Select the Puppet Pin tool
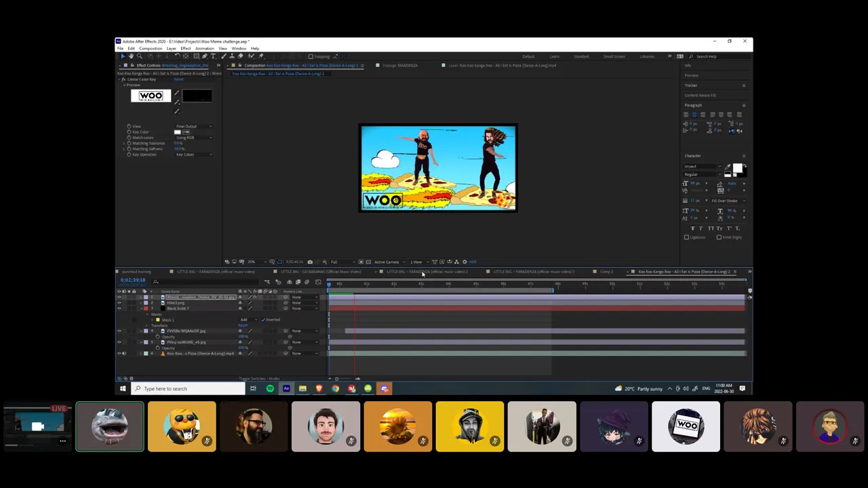Image resolution: width=868 pixels, height=488 pixels. coord(261,56)
